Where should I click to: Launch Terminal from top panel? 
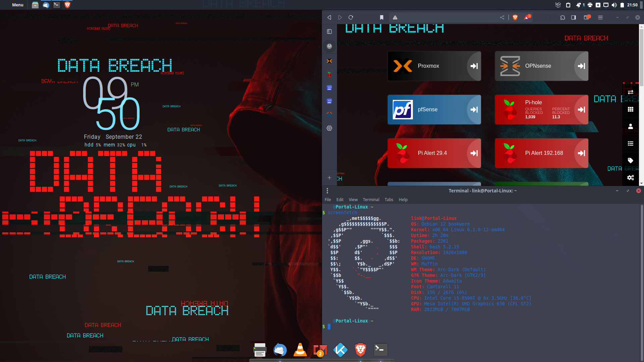[x=57, y=5]
